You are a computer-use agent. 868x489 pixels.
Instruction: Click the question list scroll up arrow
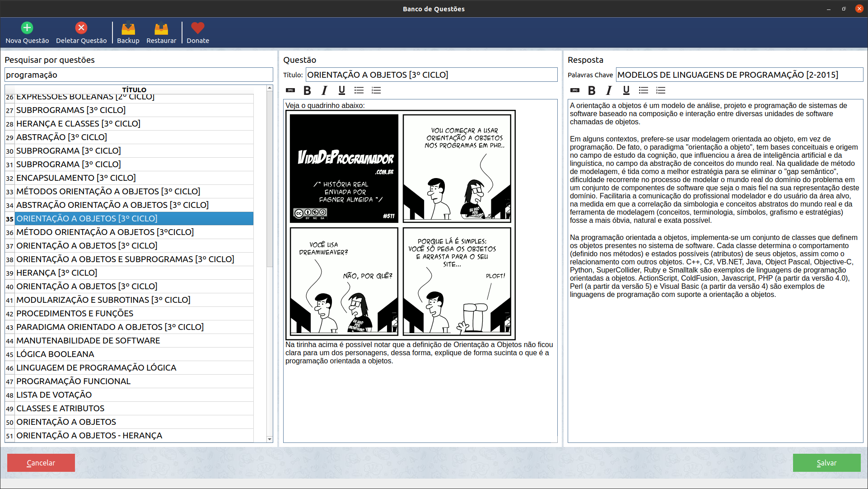270,88
